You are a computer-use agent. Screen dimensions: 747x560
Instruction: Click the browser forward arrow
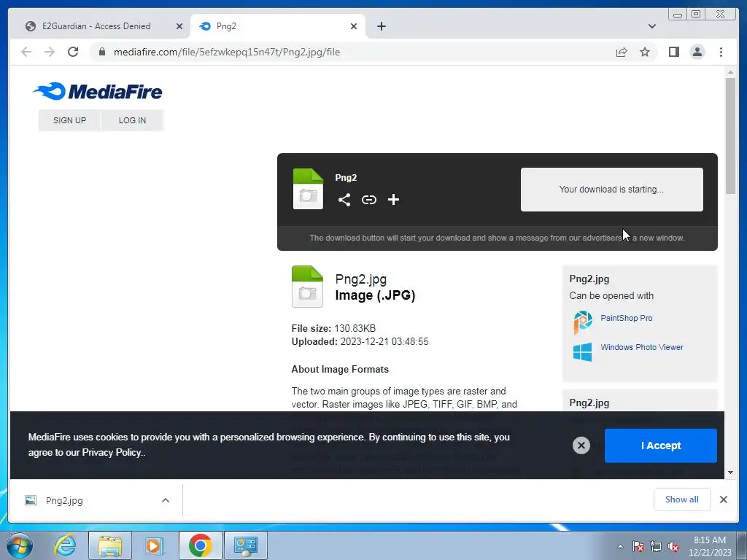click(50, 52)
